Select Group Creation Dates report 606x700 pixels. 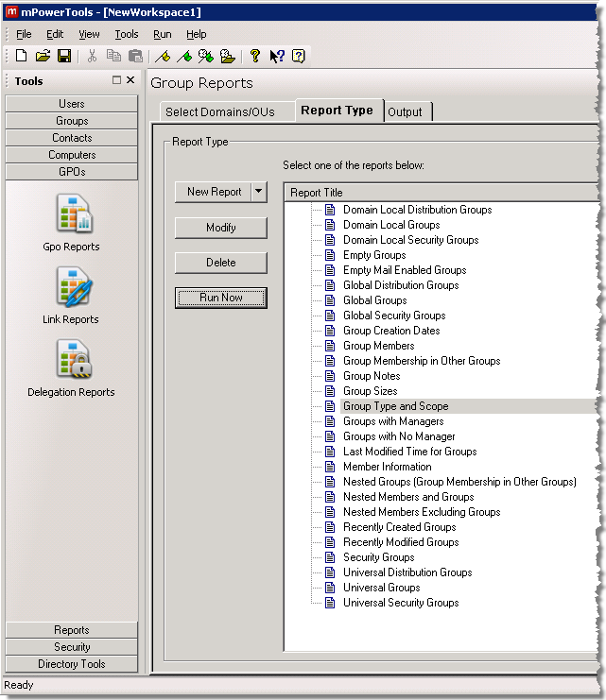[391, 331]
